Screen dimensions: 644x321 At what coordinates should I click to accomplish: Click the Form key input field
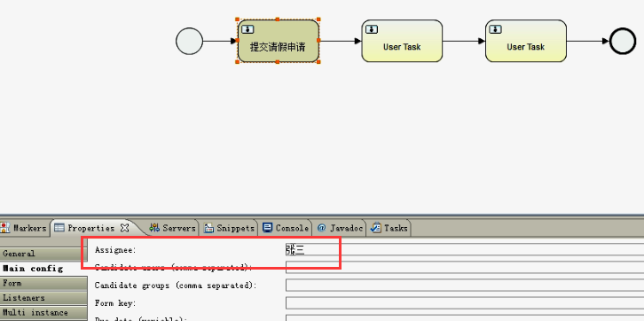point(465,303)
